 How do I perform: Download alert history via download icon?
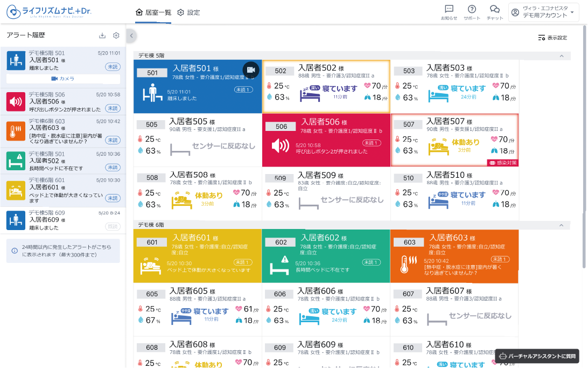102,36
